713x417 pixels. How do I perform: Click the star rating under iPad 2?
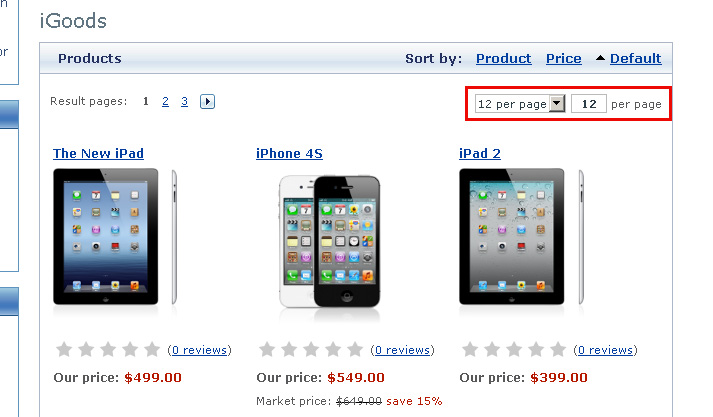pos(512,350)
